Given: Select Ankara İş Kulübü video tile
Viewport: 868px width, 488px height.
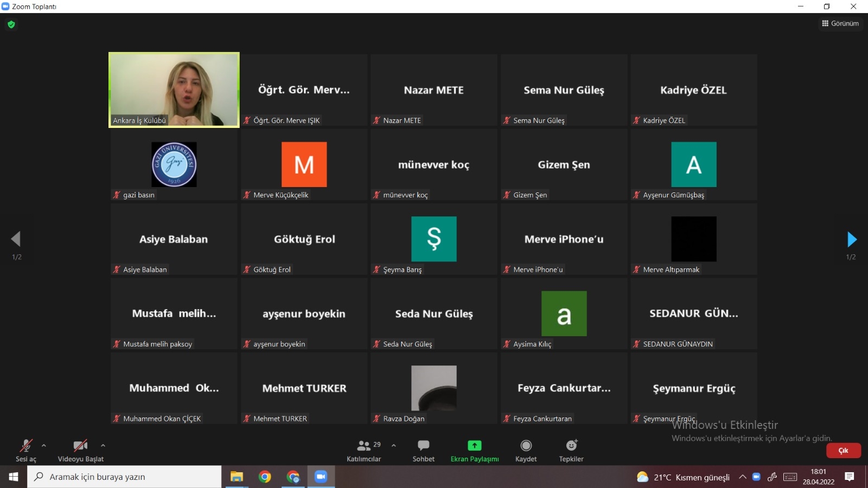Looking at the screenshot, I should coord(174,90).
